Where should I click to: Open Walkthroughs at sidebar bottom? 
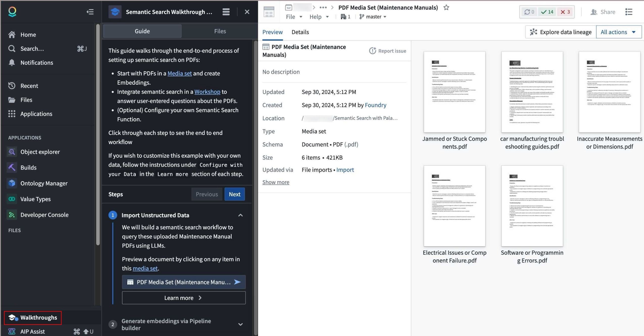[33, 318]
